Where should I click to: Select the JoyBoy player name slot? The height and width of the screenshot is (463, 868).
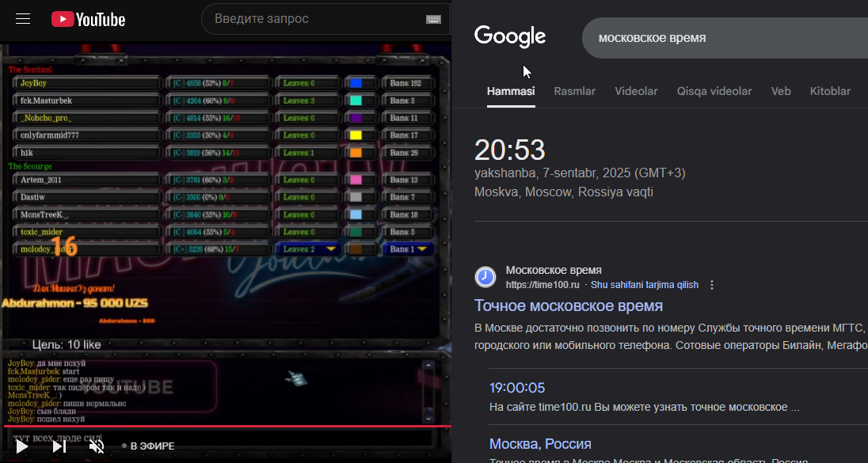[87, 83]
